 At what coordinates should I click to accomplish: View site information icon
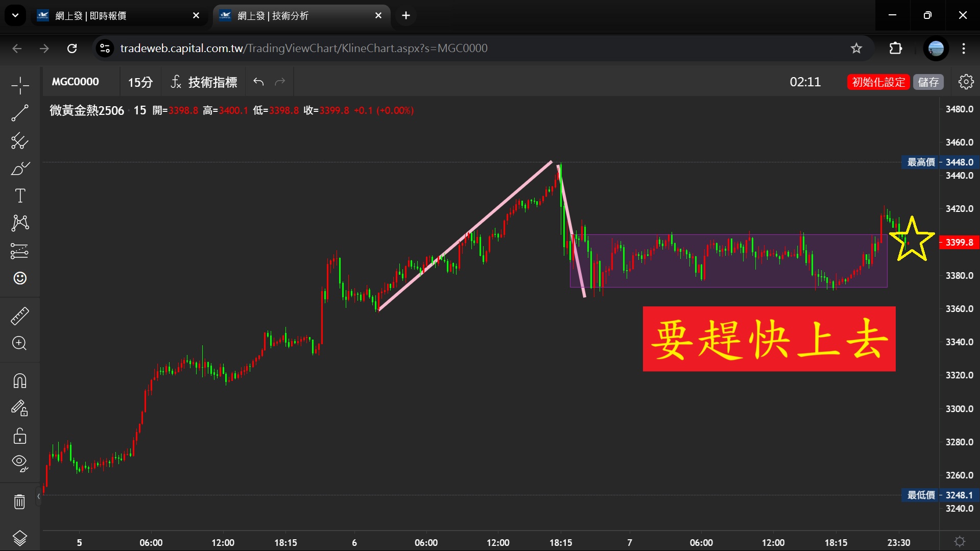coord(105,49)
